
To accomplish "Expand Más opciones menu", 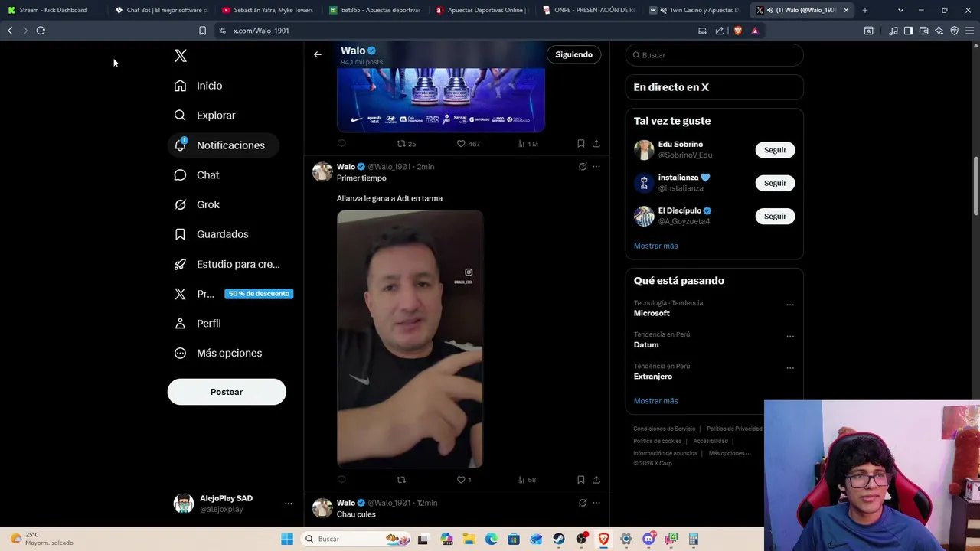I will click(218, 354).
